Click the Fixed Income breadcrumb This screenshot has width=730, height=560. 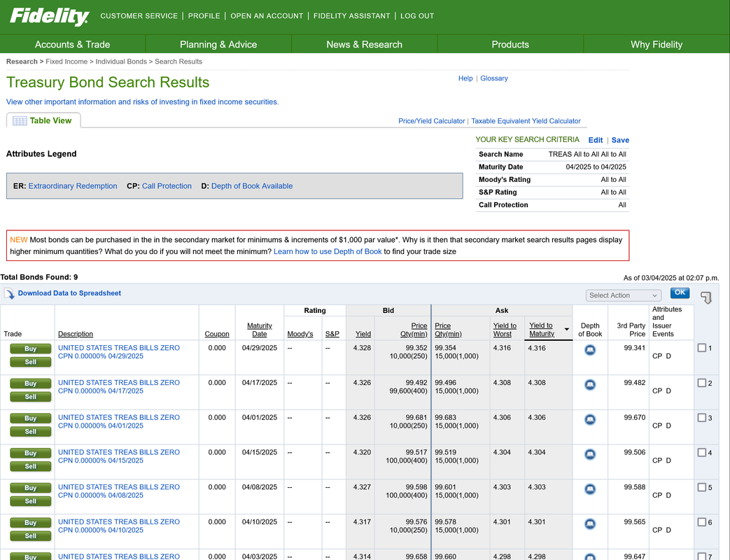point(66,62)
